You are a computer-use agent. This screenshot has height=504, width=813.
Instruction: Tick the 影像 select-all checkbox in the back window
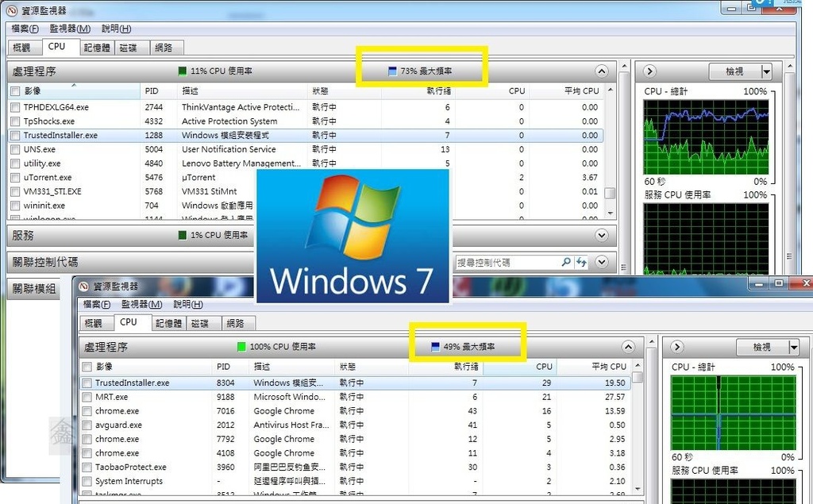click(x=15, y=91)
